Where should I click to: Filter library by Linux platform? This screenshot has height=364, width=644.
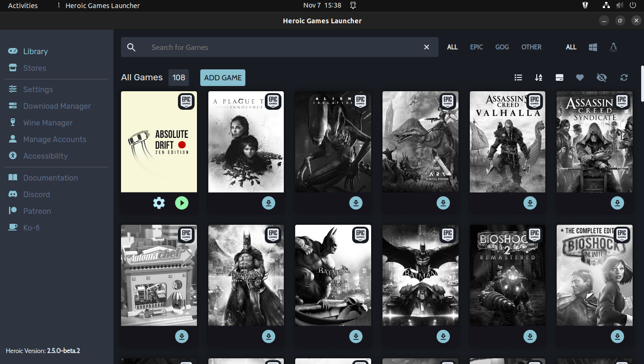click(613, 47)
